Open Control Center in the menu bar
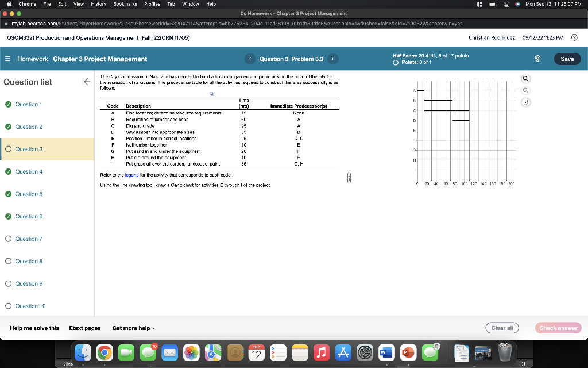 tap(506, 4)
